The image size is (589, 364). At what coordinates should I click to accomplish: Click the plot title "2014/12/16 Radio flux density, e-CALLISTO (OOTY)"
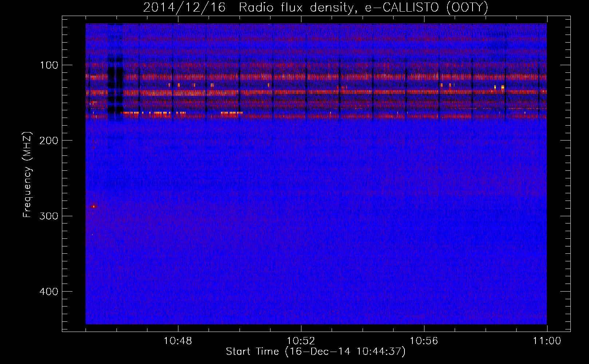[x=315, y=7]
